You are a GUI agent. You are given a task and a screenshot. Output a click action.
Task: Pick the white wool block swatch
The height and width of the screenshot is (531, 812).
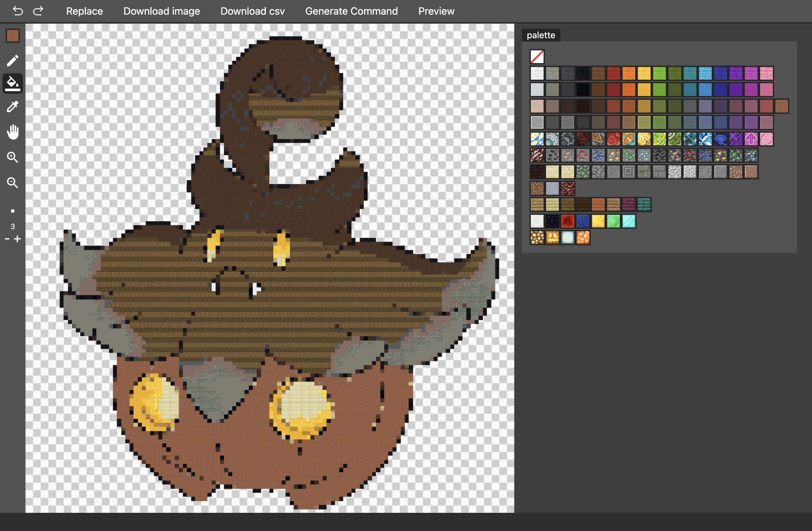[537, 73]
